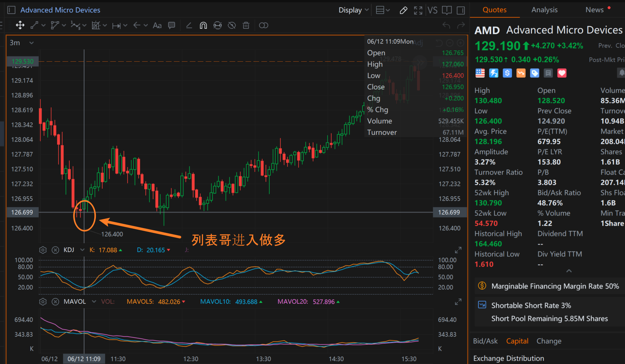The width and height of the screenshot is (625, 364).
Task: Click the sync drawings icon
Action: click(217, 25)
